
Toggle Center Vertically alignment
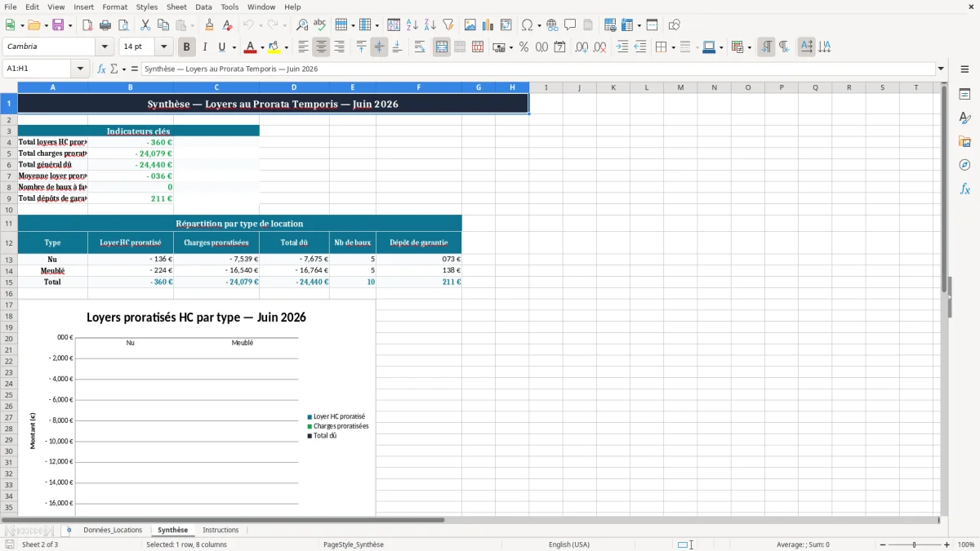pos(379,47)
